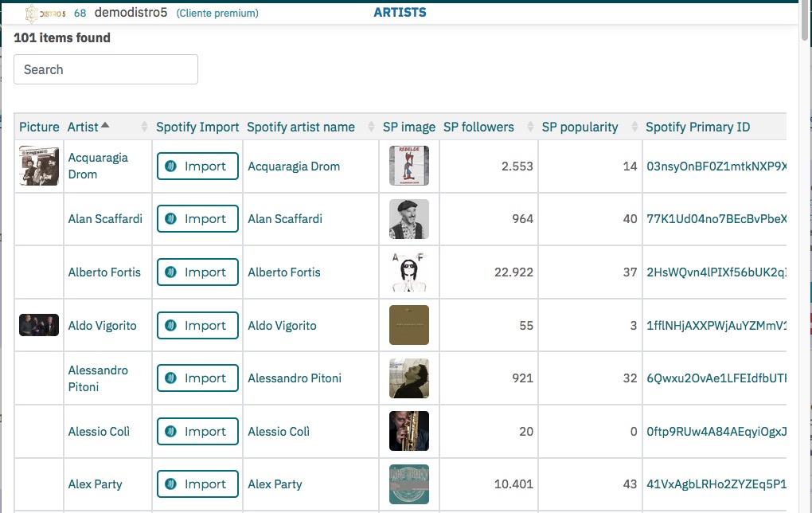Open artist Acquaragia Drom in Artist column
Viewport: 812px width, 513px height.
[98, 166]
